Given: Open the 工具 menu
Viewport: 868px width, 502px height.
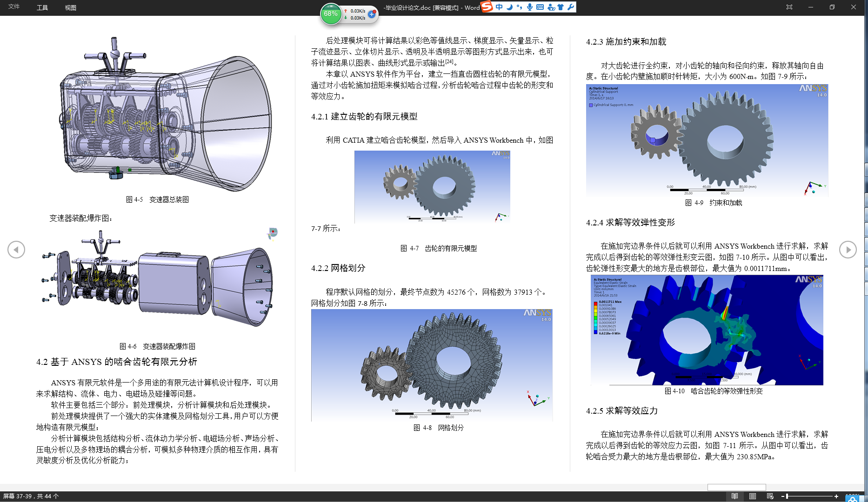Looking at the screenshot, I should coord(42,7).
